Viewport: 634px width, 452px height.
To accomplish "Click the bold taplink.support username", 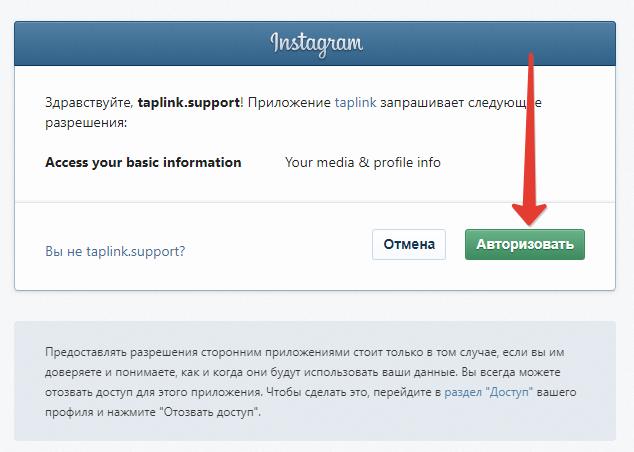I will click(189, 102).
